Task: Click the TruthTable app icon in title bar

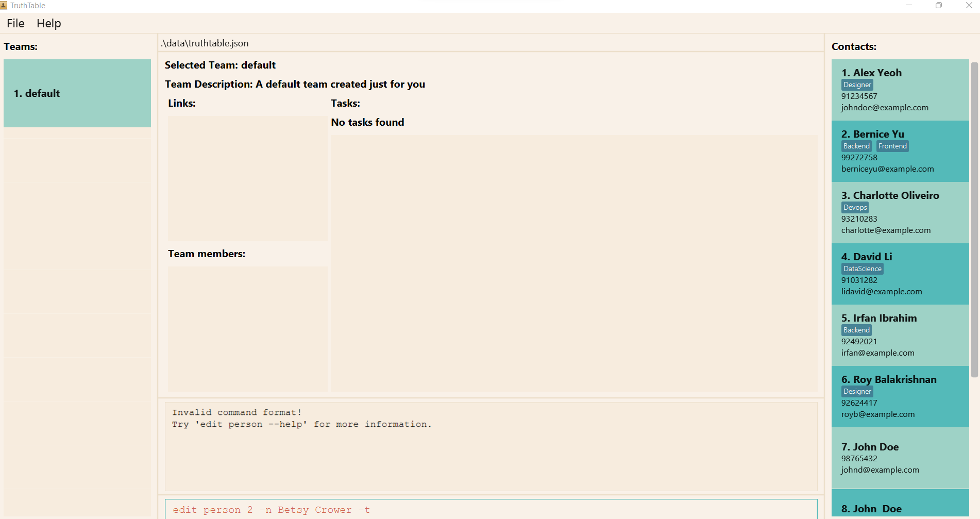Action: (x=4, y=5)
